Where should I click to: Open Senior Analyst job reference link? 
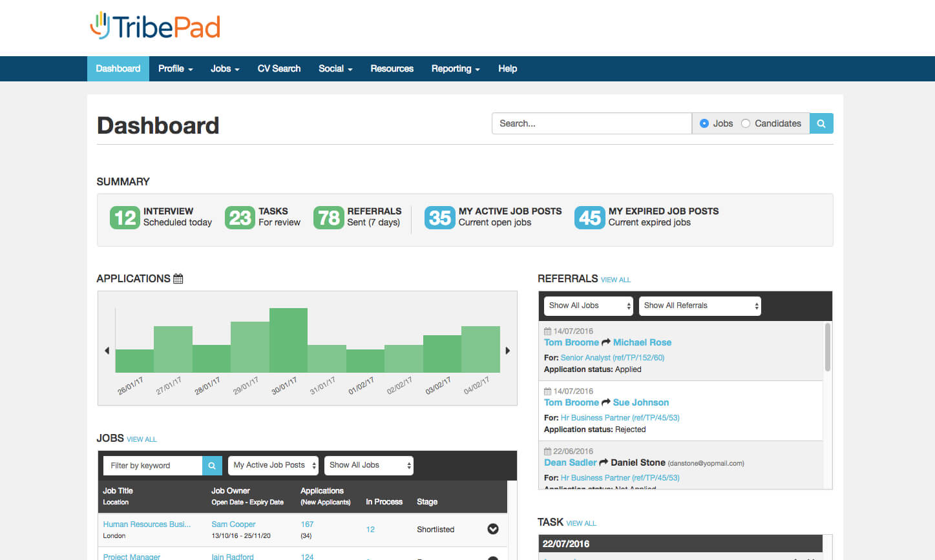(x=613, y=358)
